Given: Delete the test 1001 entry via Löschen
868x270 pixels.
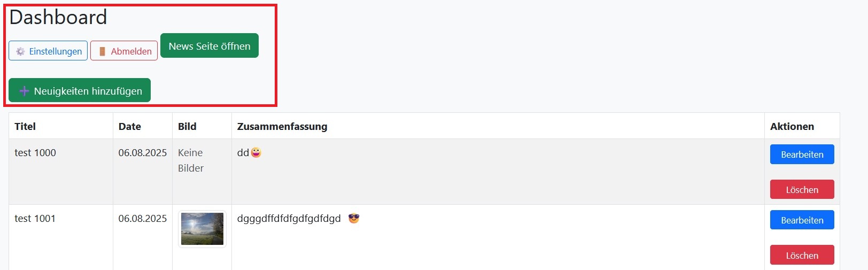Looking at the screenshot, I should tap(802, 255).
